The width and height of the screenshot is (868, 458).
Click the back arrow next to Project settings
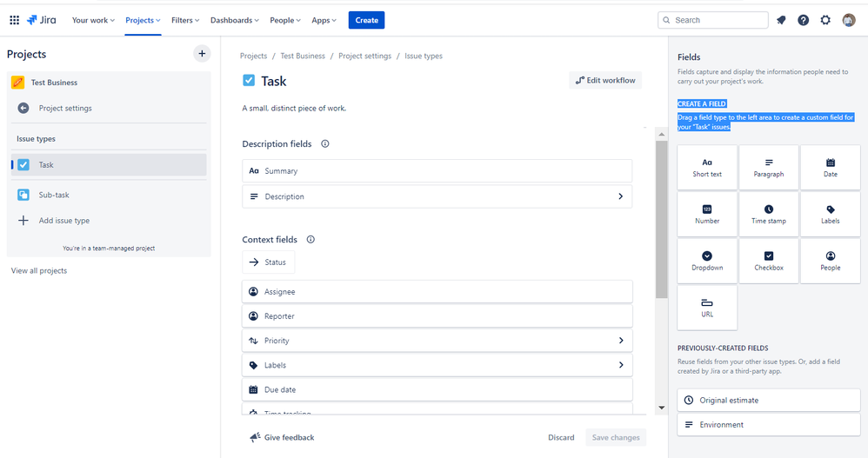point(23,108)
